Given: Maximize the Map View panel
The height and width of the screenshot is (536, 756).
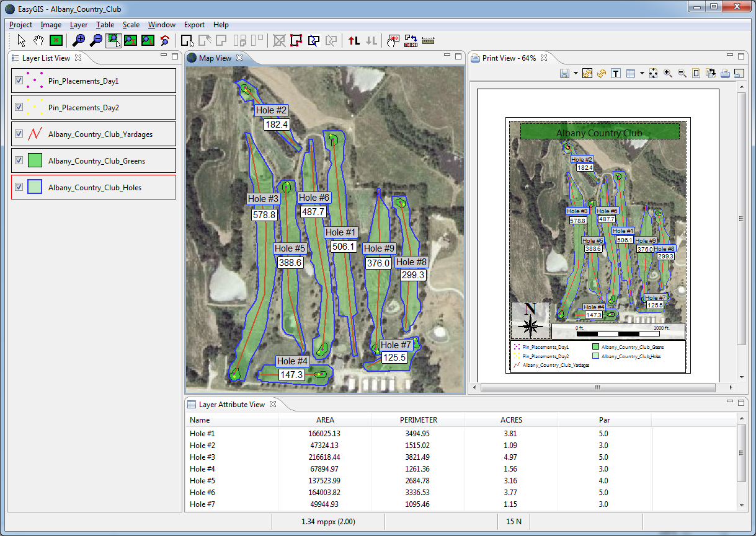Looking at the screenshot, I should tap(458, 56).
